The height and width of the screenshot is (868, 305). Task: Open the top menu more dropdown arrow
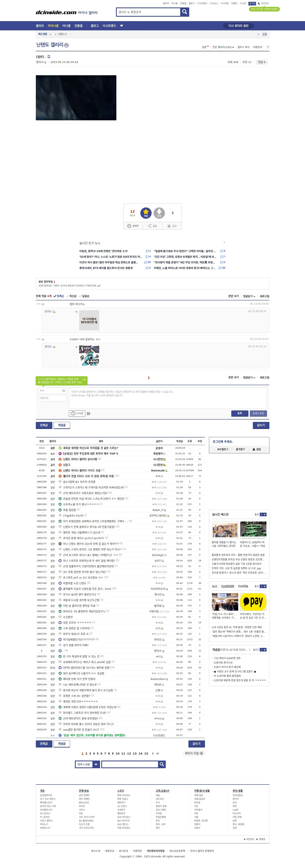click(122, 26)
